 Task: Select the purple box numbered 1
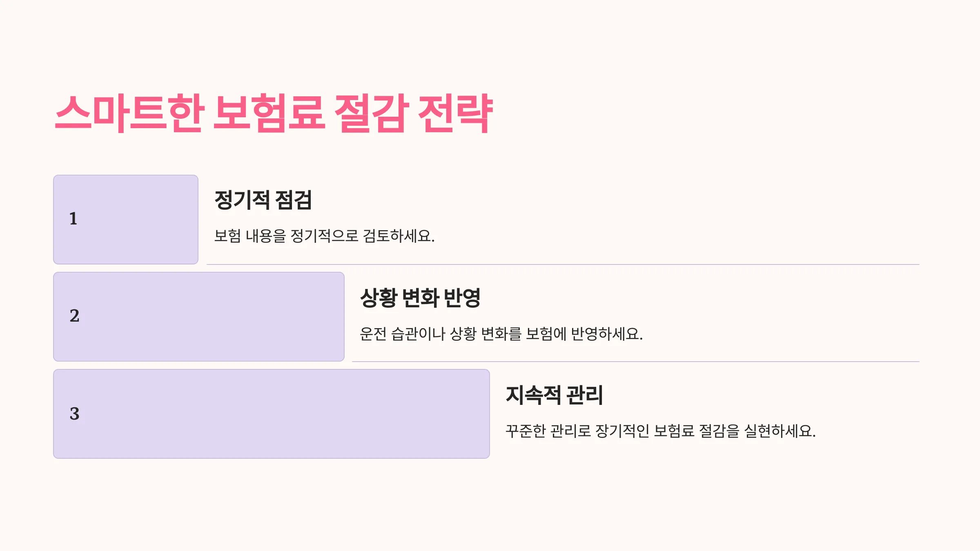pyautogui.click(x=126, y=220)
